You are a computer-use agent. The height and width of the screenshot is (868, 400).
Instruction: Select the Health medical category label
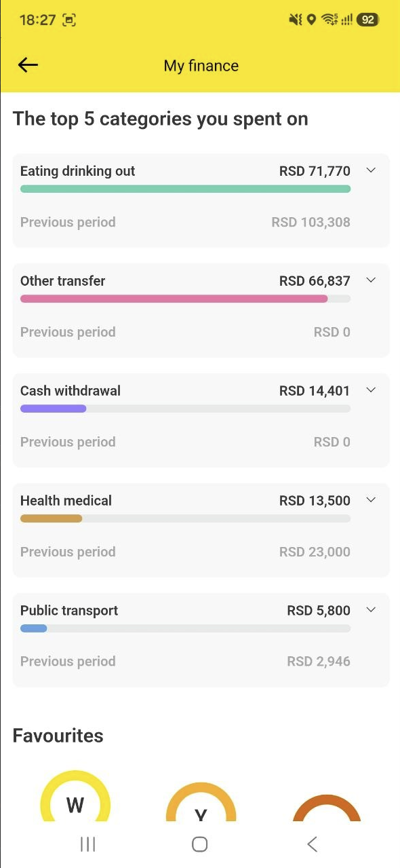66,501
